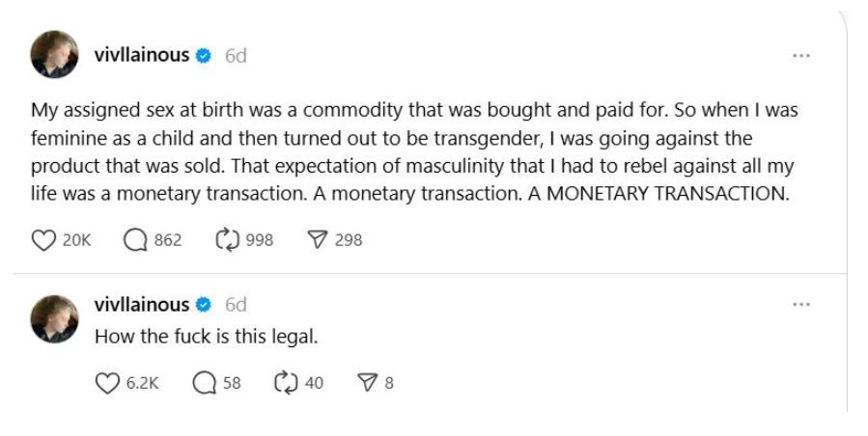Viewport: 868px width, 436px height.
Task: Like the reply with 6.2K likes
Action: pos(106,383)
